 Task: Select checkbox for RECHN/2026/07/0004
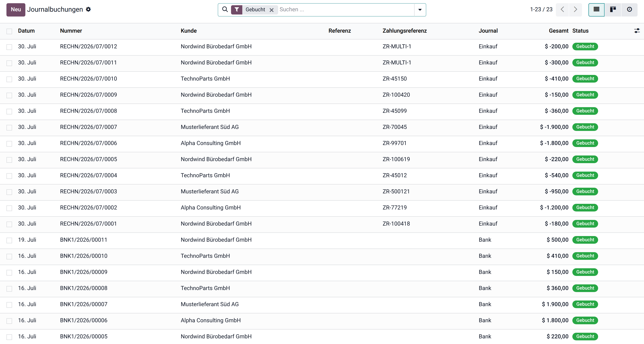coord(9,176)
